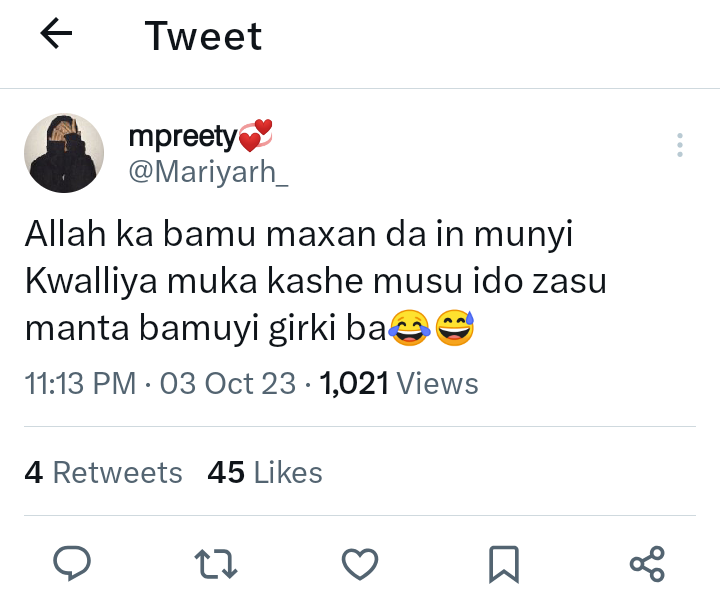Reply to the tweet via speech bubble icon
Viewport: 720px width, 595px height.
pyautogui.click(x=72, y=563)
